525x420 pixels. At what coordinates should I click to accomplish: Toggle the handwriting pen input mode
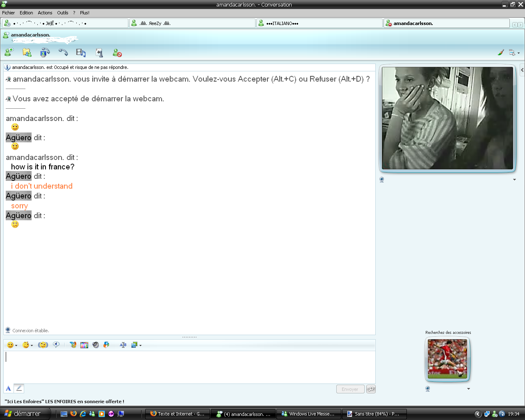click(19, 388)
